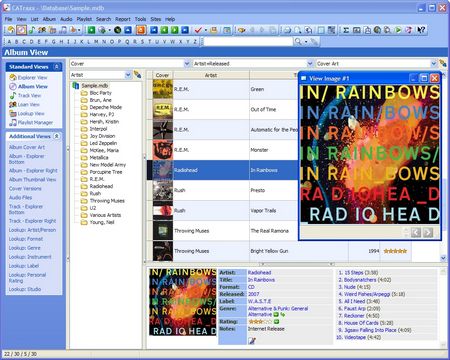
Task: Open the Playlist menu
Action: click(84, 19)
